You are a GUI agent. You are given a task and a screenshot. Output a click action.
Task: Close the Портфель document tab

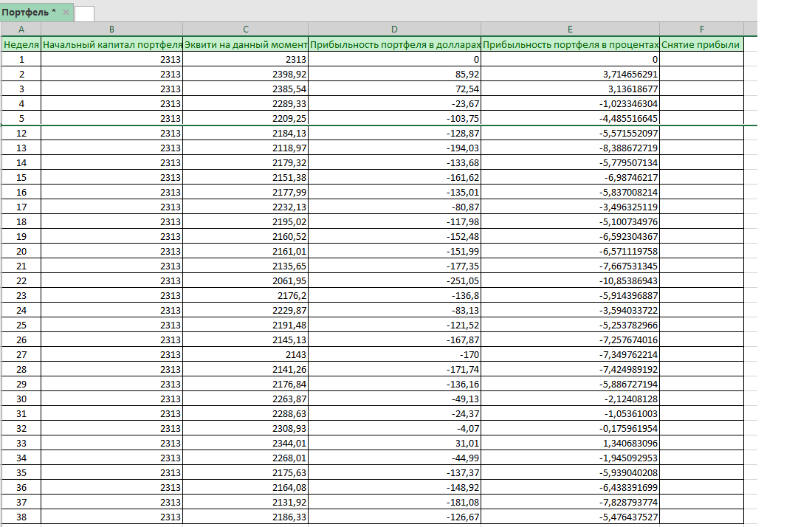pos(66,13)
